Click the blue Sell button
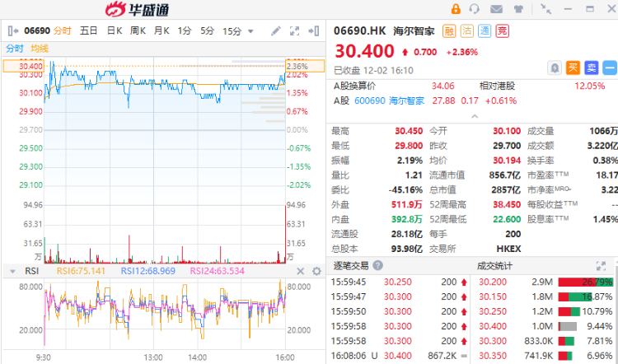618x364 pixels. click(591, 68)
